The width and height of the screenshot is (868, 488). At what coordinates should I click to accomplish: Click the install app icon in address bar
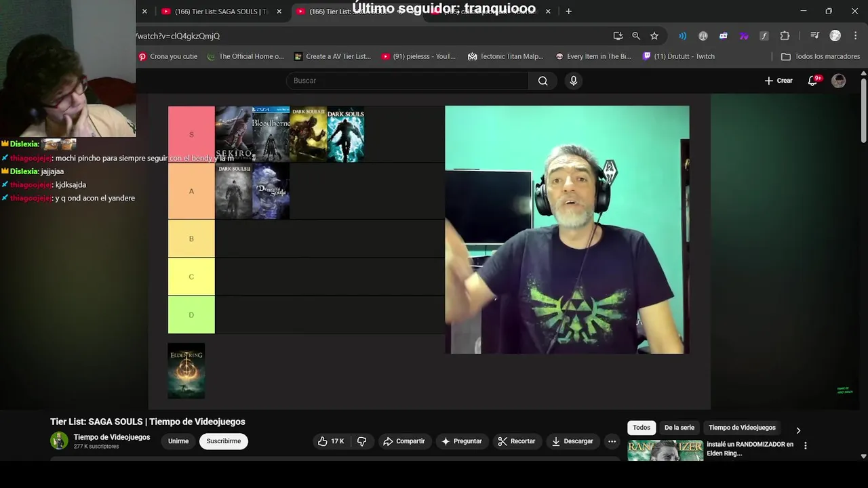point(618,36)
